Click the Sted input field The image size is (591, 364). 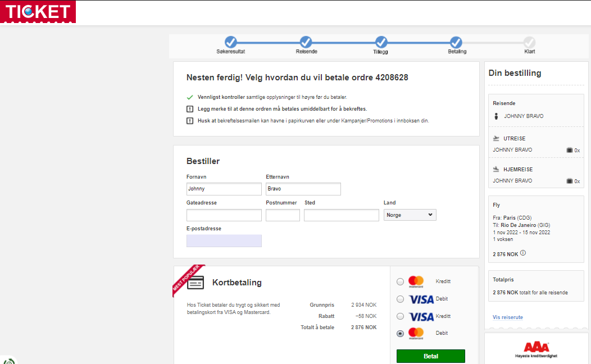pyautogui.click(x=342, y=215)
